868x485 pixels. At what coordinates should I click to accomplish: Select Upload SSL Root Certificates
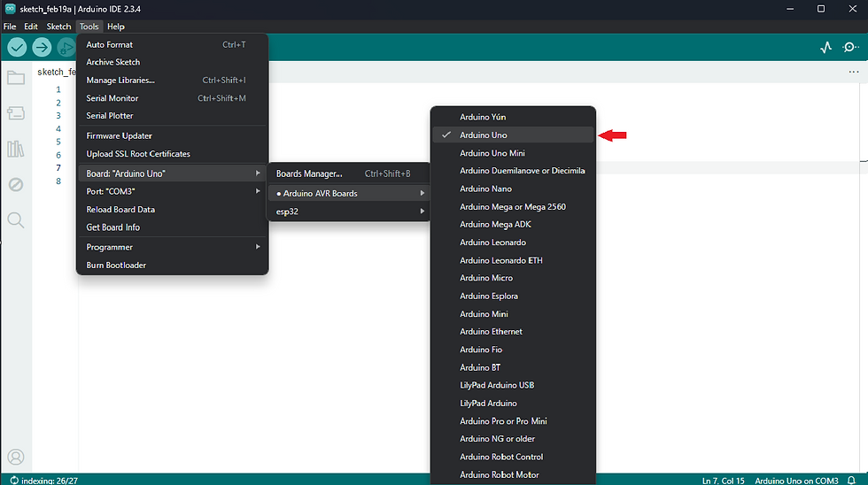click(172, 154)
